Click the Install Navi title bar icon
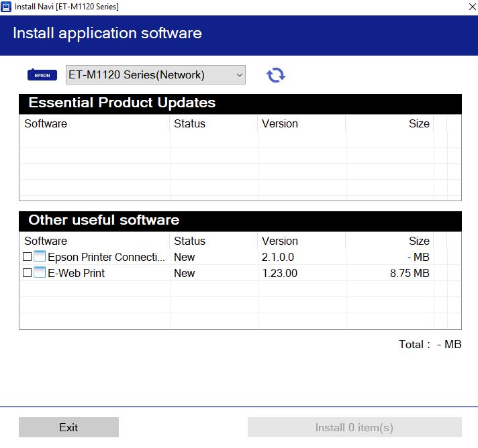The height and width of the screenshot is (448, 478). tap(6, 7)
